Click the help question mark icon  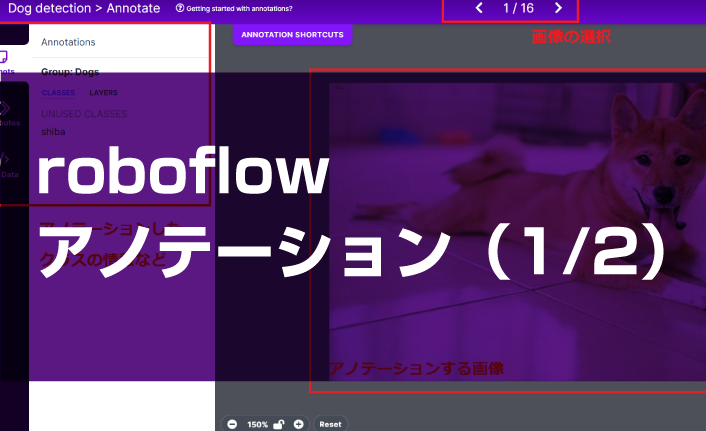coord(180,8)
